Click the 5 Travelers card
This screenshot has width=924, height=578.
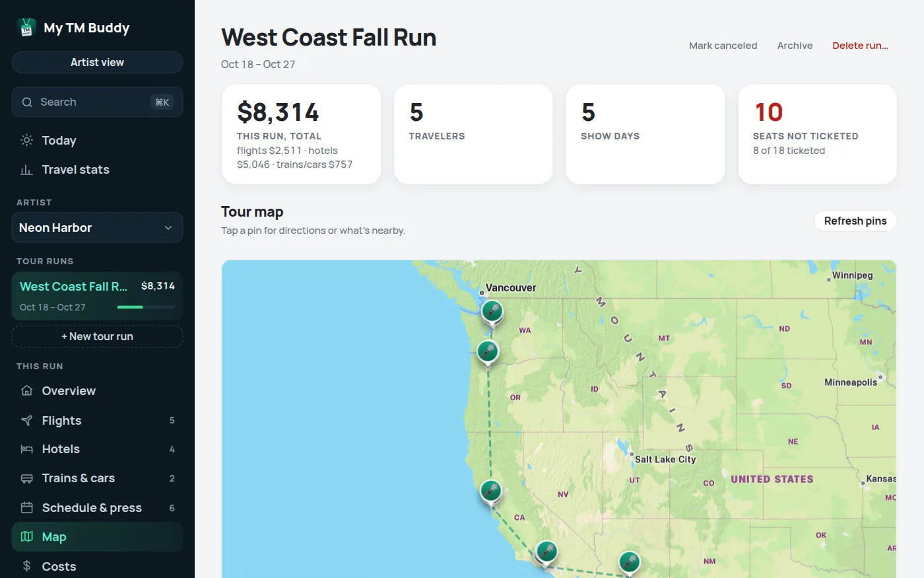[x=473, y=134]
